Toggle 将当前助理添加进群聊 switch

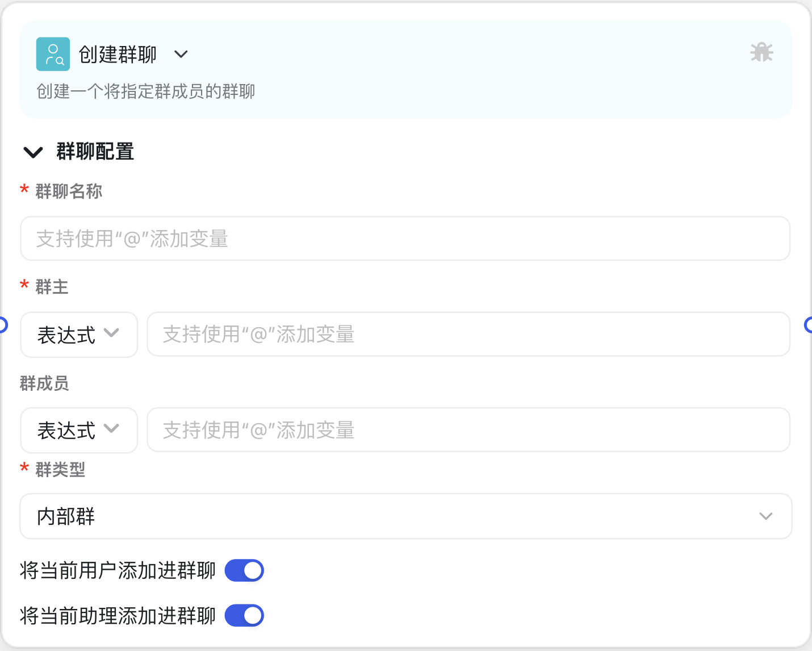click(244, 615)
